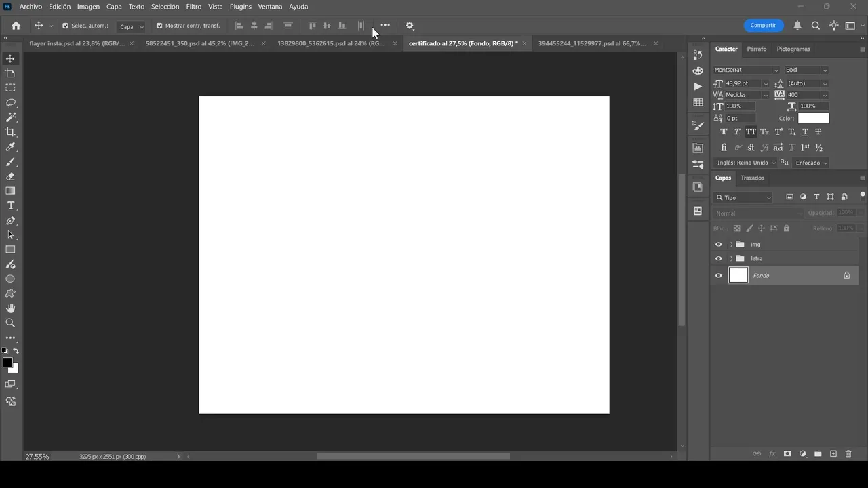Create a new layer group
This screenshot has height=488, width=868.
[818, 454]
